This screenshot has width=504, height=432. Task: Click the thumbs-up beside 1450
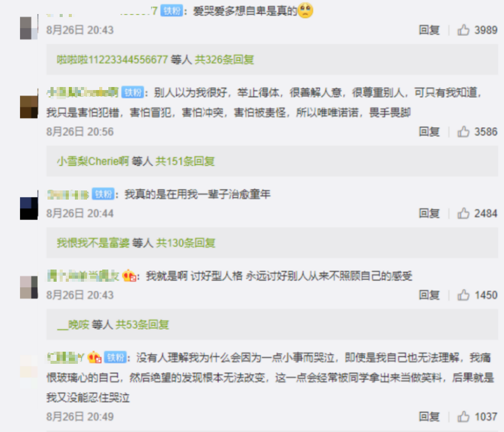463,295
